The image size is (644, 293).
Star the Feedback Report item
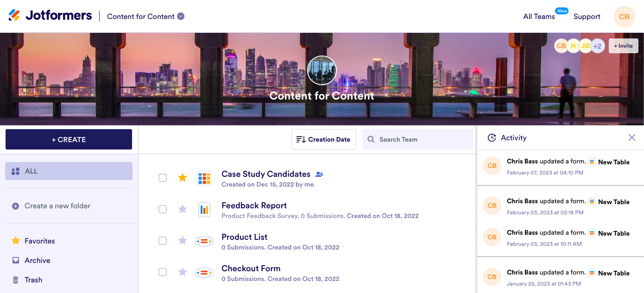pos(183,209)
